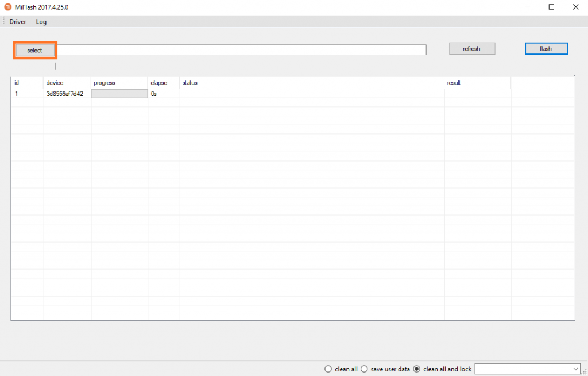The width and height of the screenshot is (588, 376).
Task: Start flashing with the flash button
Action: pos(547,48)
